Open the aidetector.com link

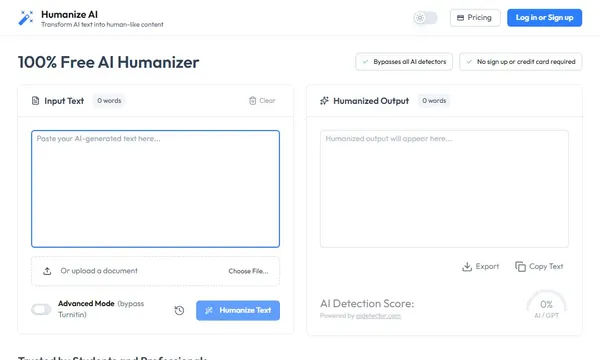click(x=378, y=316)
